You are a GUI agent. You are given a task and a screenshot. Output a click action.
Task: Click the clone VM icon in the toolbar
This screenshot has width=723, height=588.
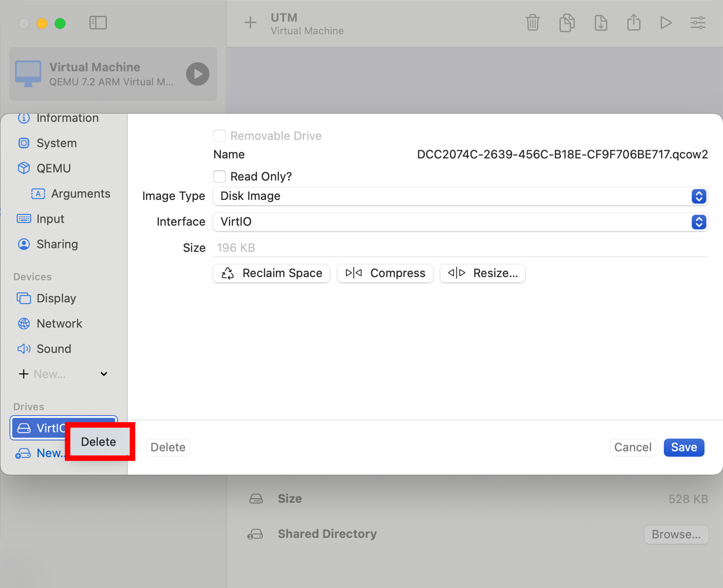[567, 23]
